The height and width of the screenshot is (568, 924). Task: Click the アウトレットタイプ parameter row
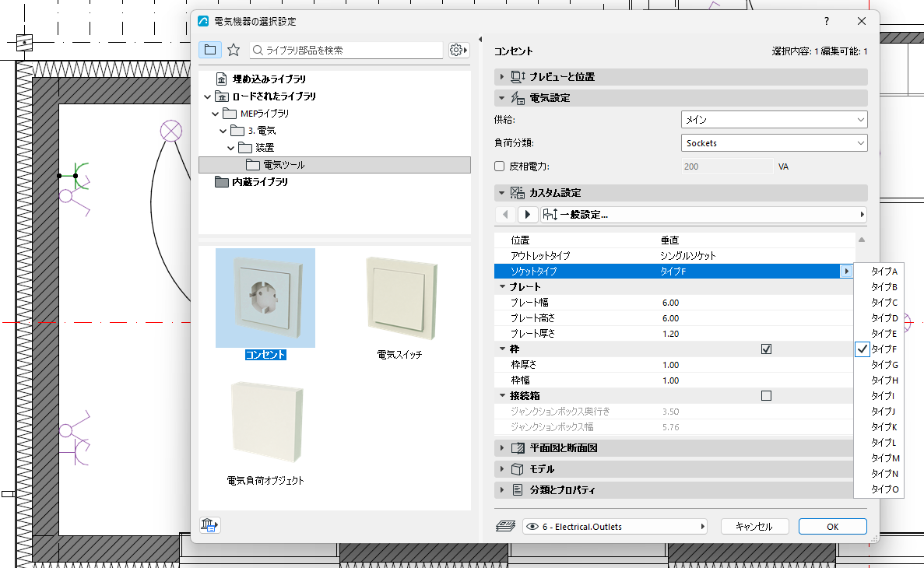pyautogui.click(x=674, y=256)
